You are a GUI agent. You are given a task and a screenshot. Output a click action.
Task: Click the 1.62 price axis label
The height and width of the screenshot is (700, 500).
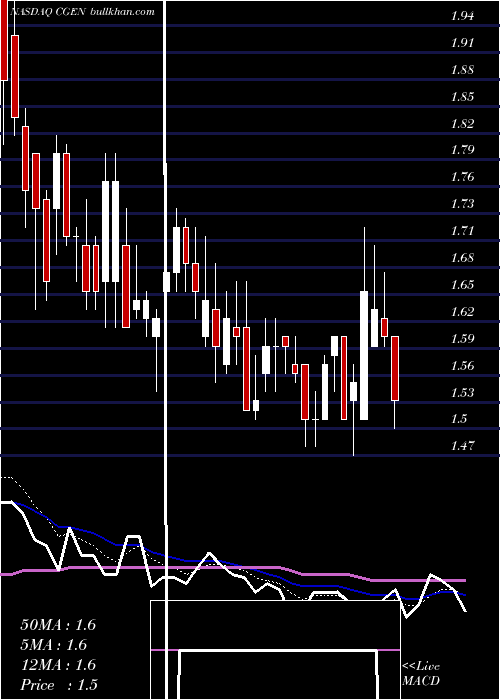click(x=462, y=311)
